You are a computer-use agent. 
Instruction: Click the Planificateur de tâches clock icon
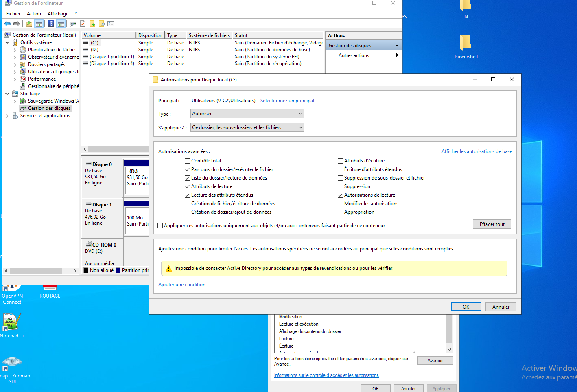(x=23, y=50)
